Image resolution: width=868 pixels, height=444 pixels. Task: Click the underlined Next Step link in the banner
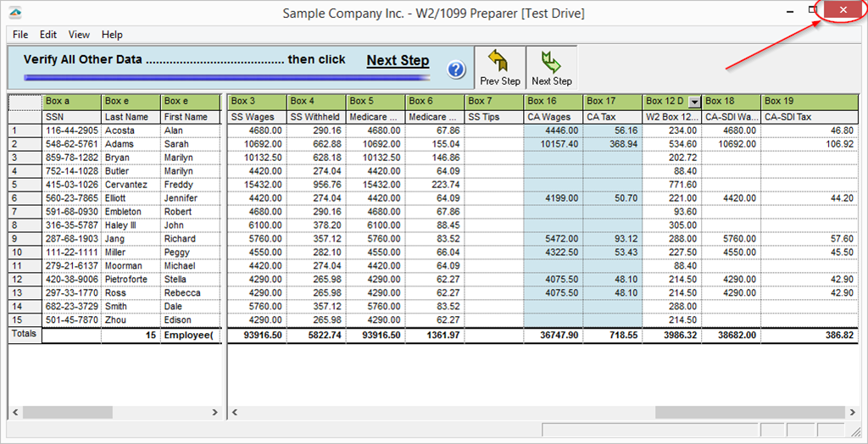pyautogui.click(x=398, y=60)
